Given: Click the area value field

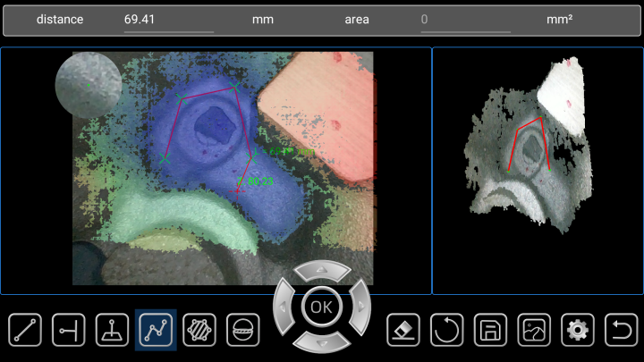Looking at the screenshot, I should tap(465, 19).
